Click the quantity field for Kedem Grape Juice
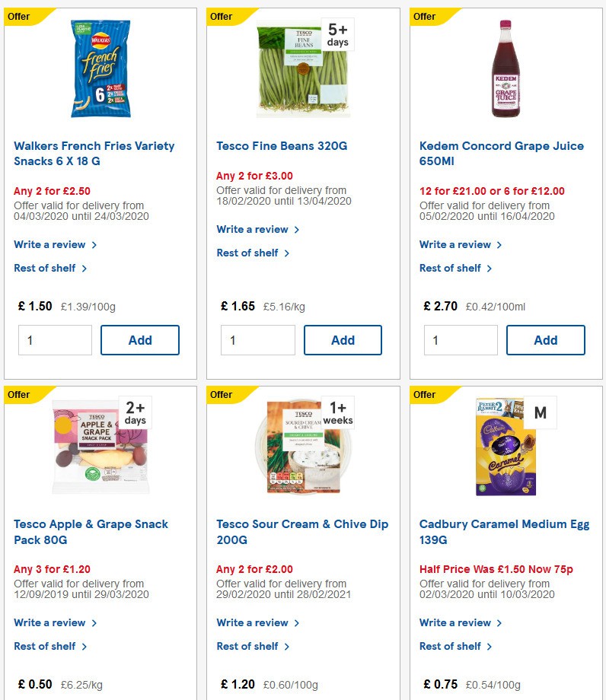The width and height of the screenshot is (606, 700). (460, 340)
